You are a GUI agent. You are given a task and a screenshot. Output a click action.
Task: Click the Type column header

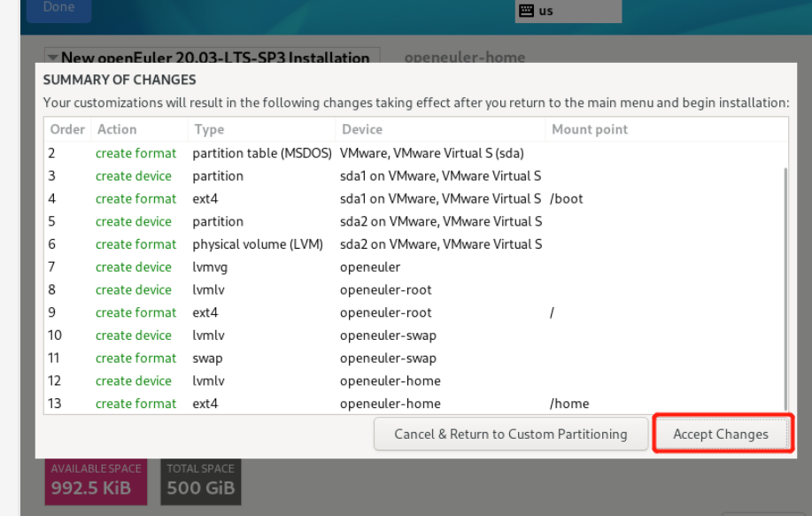[261, 129]
